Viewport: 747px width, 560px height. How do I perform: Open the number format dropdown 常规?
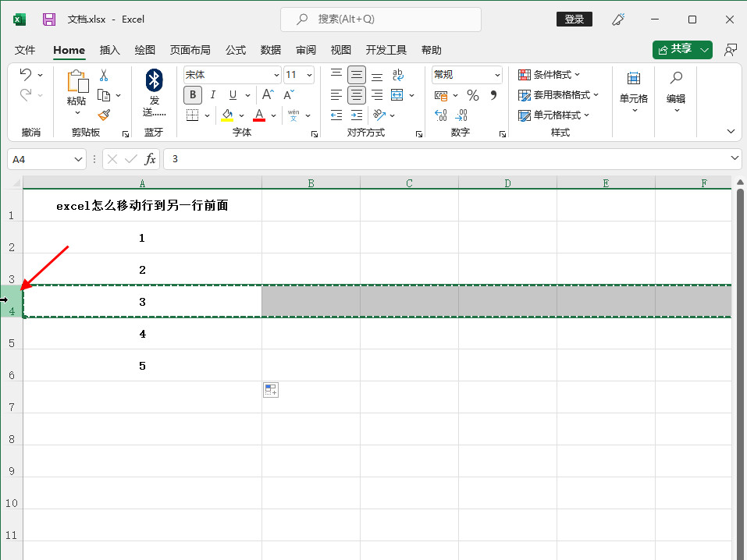[x=497, y=75]
